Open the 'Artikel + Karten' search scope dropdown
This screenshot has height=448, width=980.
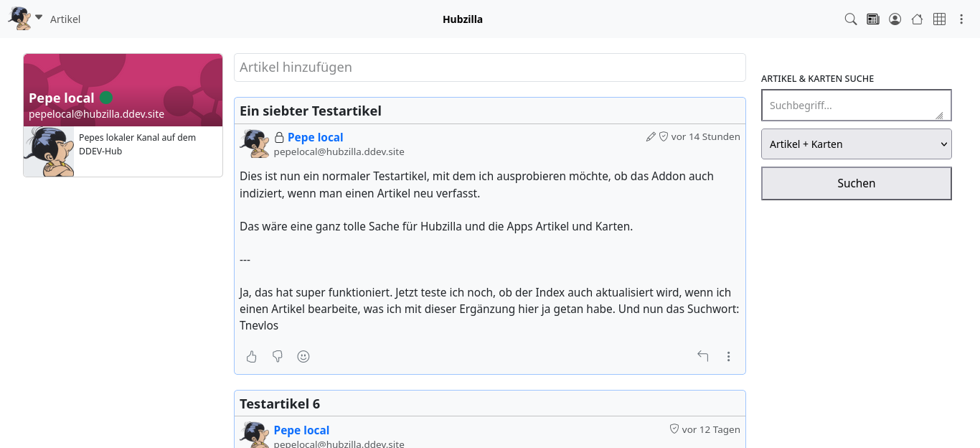pos(856,144)
